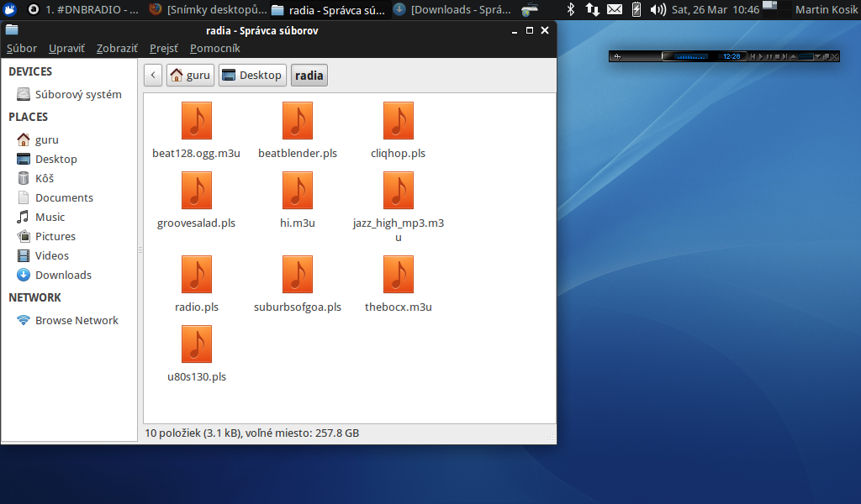Screen dimensions: 861x504
Task: Navigate to the guru home path button
Action: tap(191, 75)
